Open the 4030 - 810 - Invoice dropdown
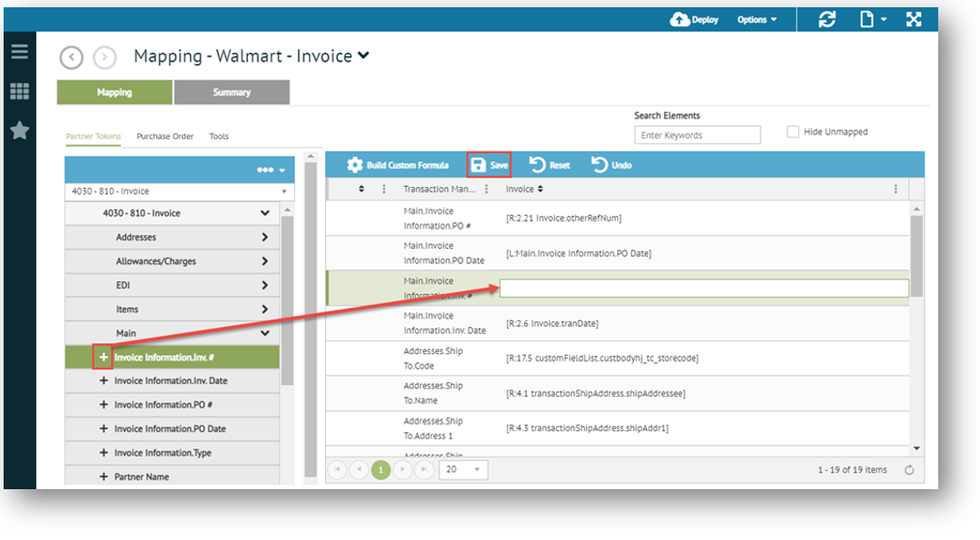The height and width of the screenshot is (540, 980). [180, 191]
